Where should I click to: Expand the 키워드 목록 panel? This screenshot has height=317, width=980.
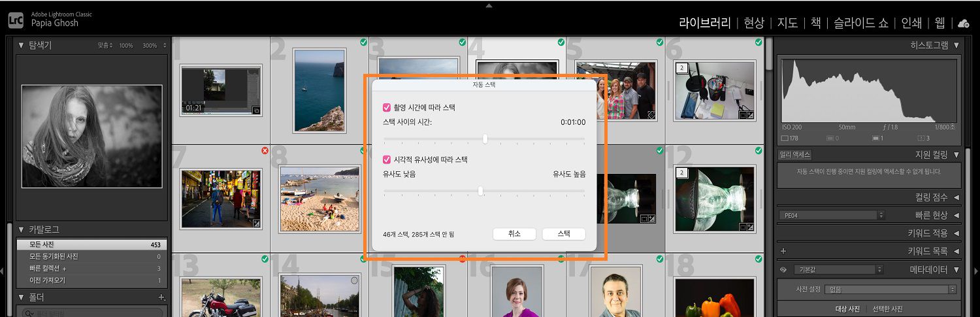pos(956,251)
